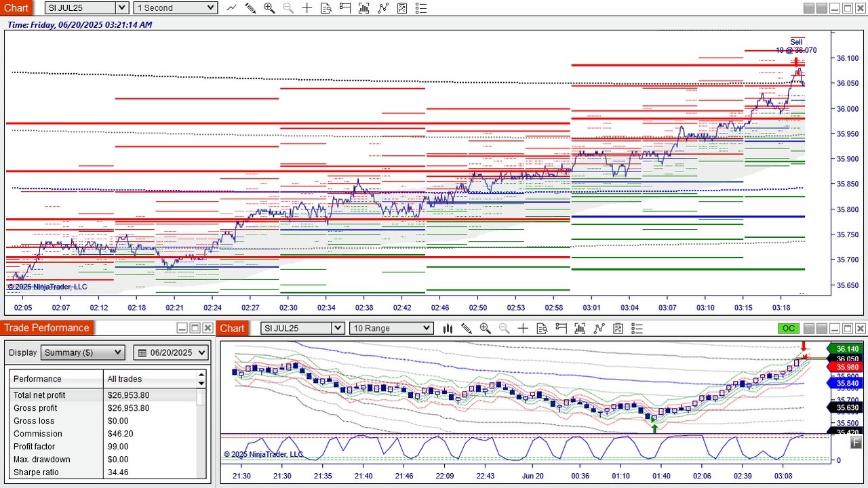Click the Performance column header
Image resolution: width=868 pixels, height=488 pixels.
tap(56, 379)
